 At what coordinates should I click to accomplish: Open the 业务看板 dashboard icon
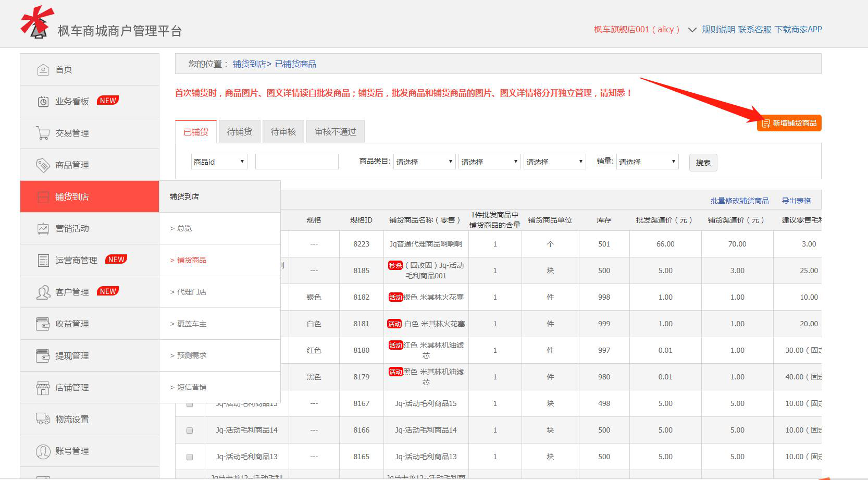(x=43, y=102)
